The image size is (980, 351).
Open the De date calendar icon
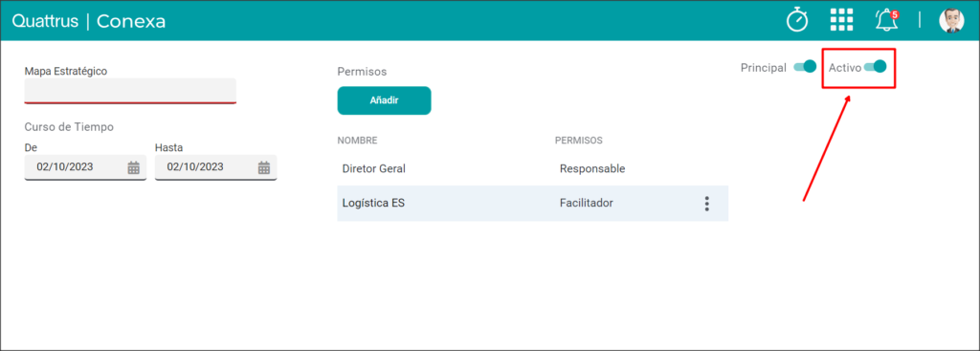pos(134,167)
